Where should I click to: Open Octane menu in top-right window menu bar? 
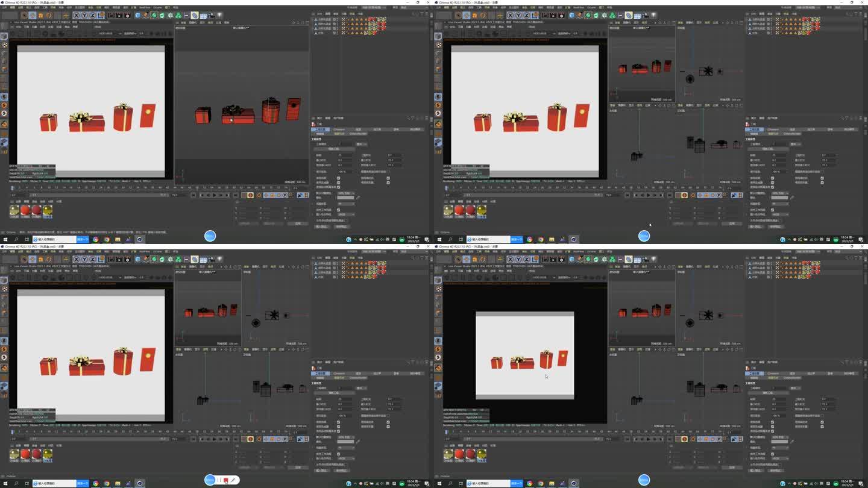click(x=592, y=7)
